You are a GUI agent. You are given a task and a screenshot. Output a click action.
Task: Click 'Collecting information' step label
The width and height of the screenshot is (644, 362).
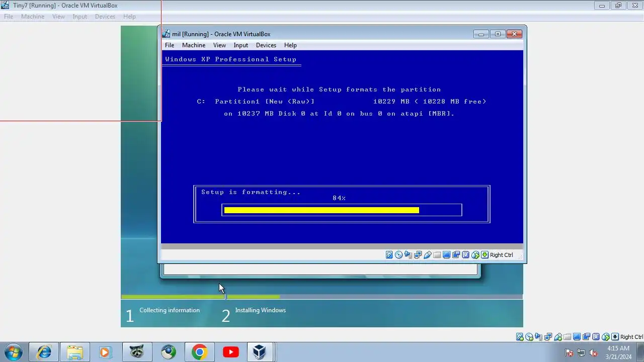click(x=170, y=310)
